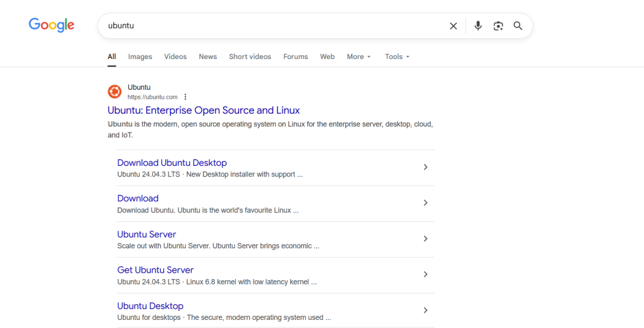This screenshot has height=328, width=644.
Task: Click into the search field containing ubuntu
Action: (270, 26)
